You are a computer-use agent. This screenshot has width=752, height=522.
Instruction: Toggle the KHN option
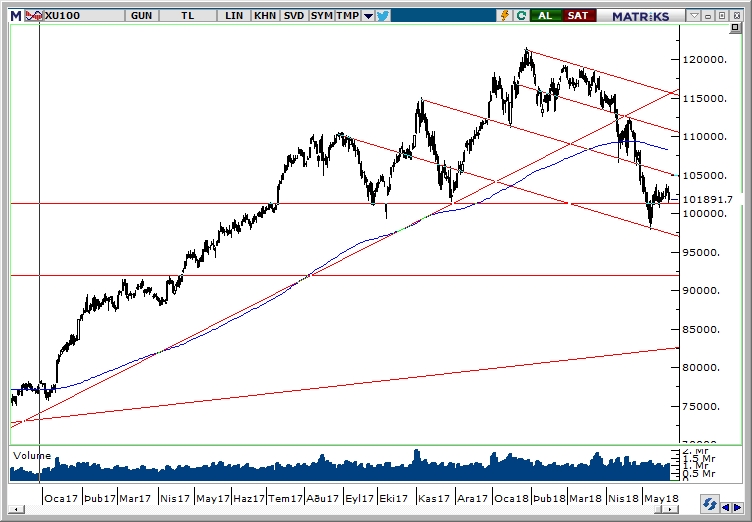265,16
